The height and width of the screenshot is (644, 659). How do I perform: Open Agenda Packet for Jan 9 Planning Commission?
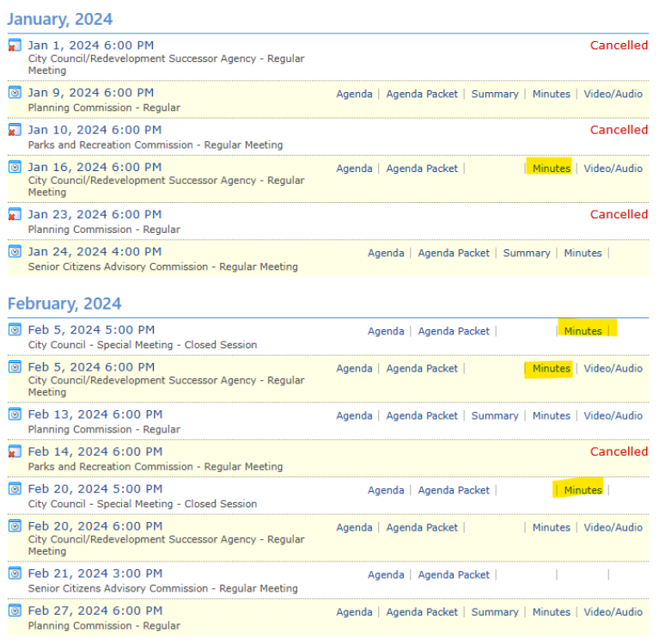(x=422, y=94)
